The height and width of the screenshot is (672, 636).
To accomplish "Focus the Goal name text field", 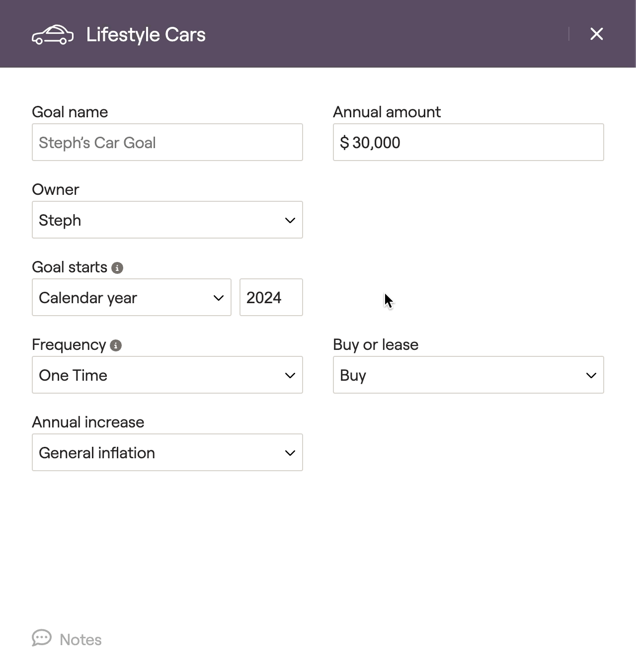I will (x=167, y=142).
